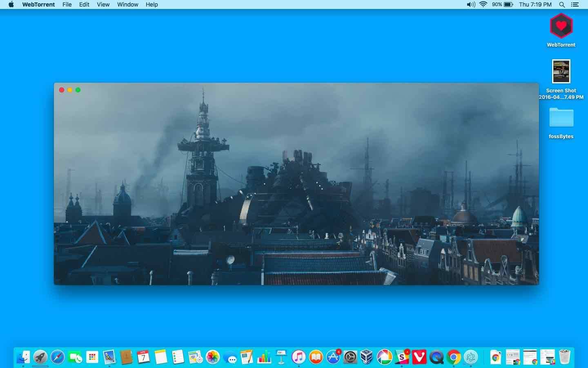588x368 pixels.
Task: Open Slack in the Dock
Action: pyautogui.click(x=402, y=357)
